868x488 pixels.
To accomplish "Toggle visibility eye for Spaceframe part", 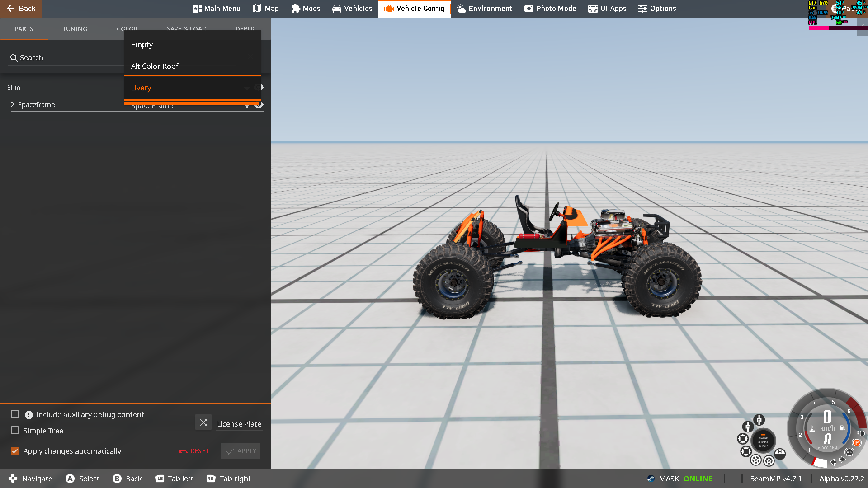I will pyautogui.click(x=259, y=104).
